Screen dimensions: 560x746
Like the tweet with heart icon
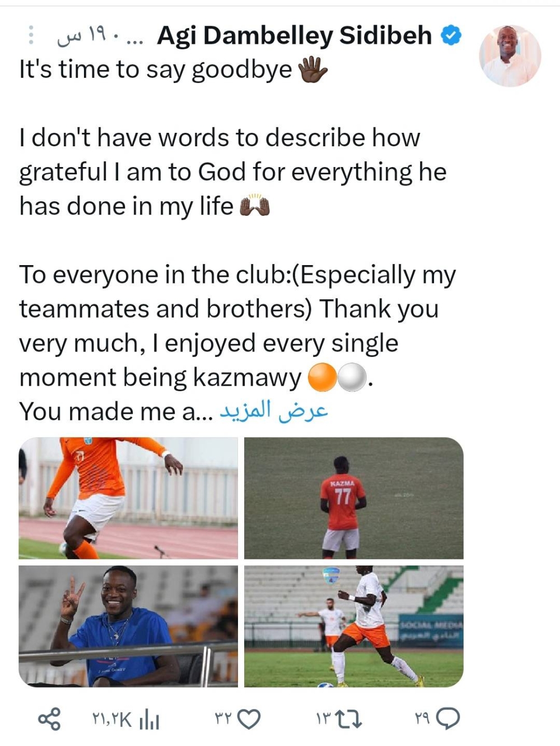tap(249, 719)
